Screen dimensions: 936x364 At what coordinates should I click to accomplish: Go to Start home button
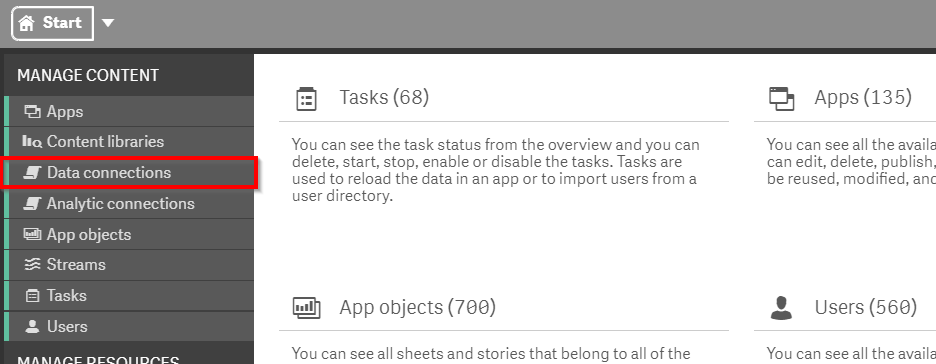point(53,23)
